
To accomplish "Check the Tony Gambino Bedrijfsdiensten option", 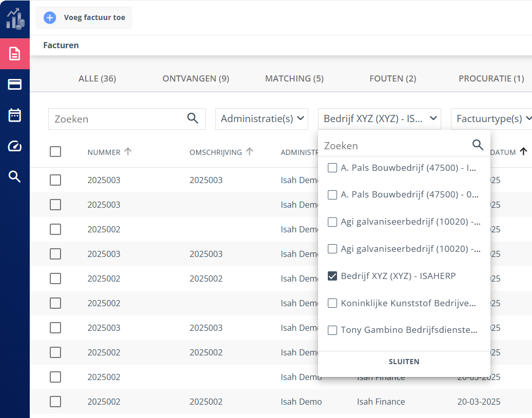I will click(332, 330).
